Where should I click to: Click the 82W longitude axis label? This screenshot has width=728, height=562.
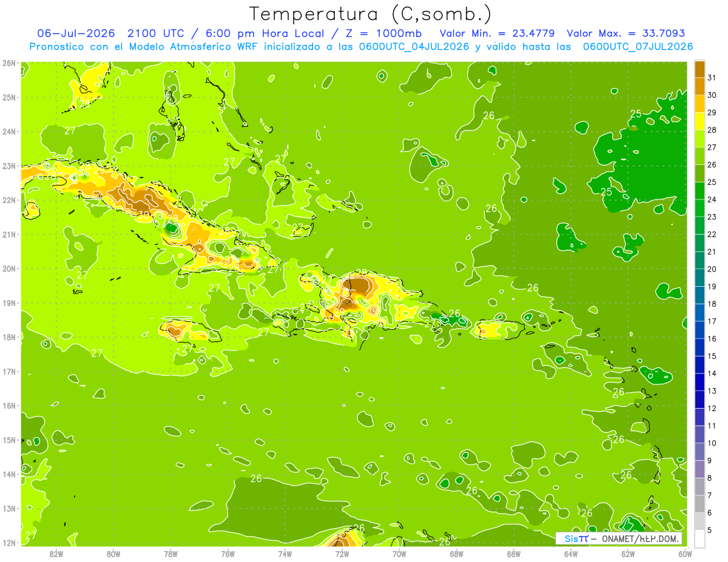pos(56,554)
